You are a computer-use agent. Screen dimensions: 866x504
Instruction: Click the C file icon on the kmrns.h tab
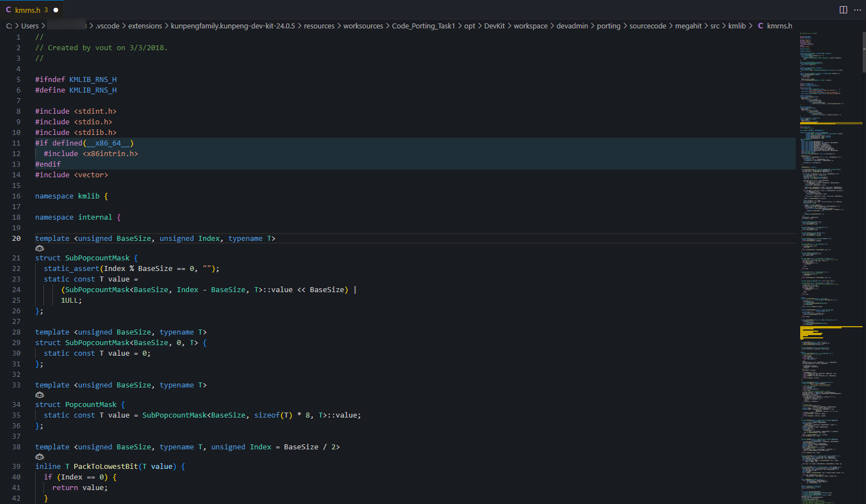pos(8,10)
